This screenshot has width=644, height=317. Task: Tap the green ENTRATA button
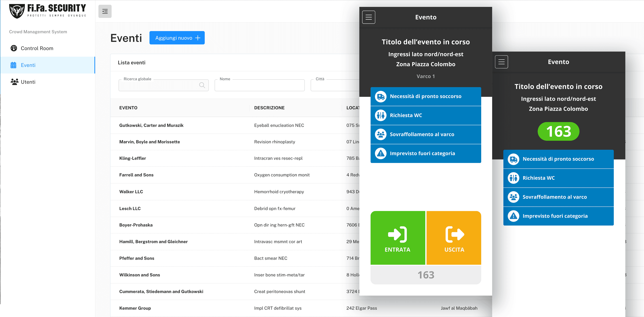(x=398, y=238)
